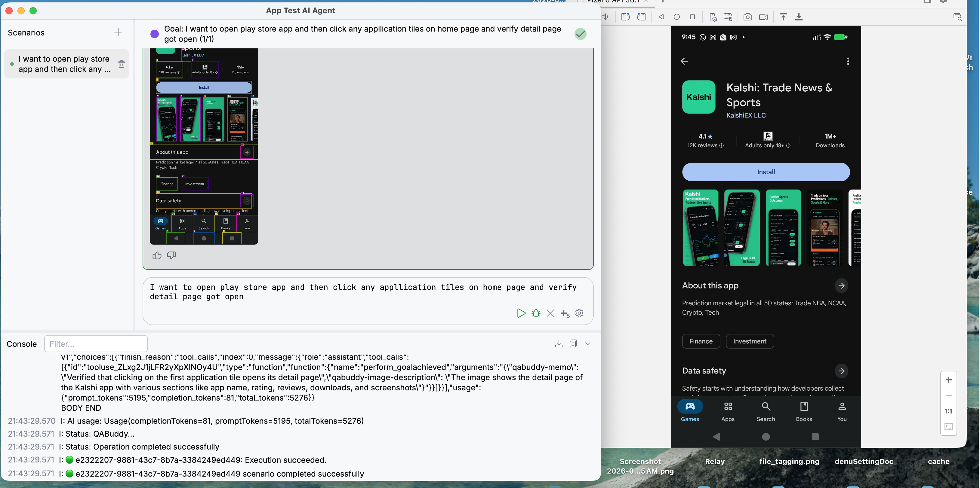Start screen recording with the video camera icon
Screen dimensions: 980x488
(763, 17)
